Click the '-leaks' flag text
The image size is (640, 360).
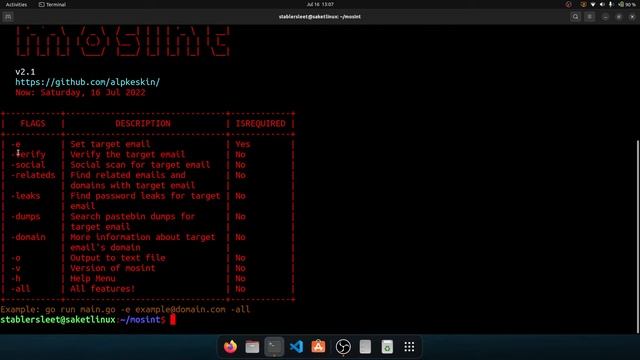pos(26,196)
